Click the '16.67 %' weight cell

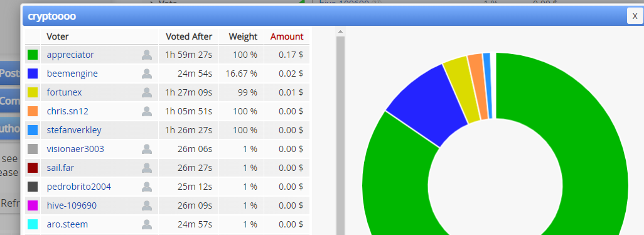(x=242, y=74)
